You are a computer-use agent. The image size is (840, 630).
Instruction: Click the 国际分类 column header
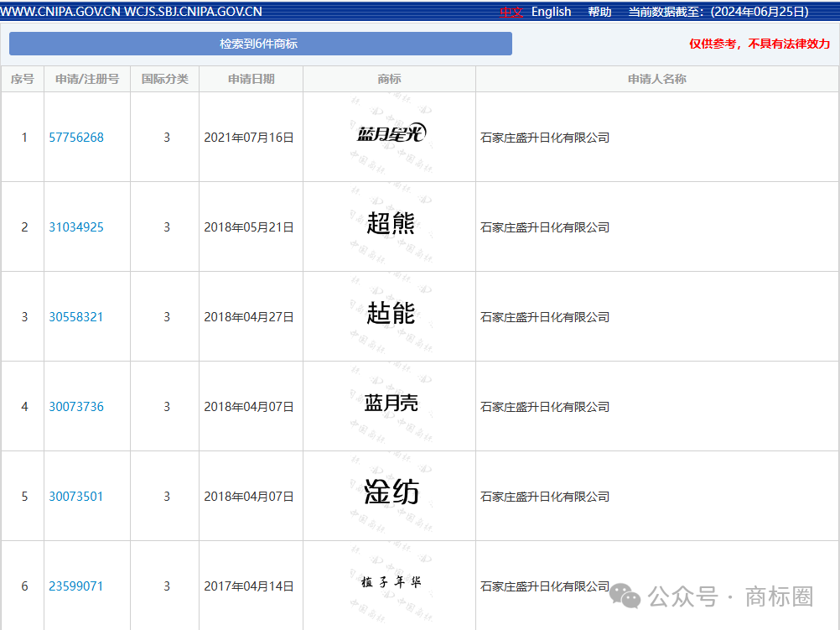(165, 79)
